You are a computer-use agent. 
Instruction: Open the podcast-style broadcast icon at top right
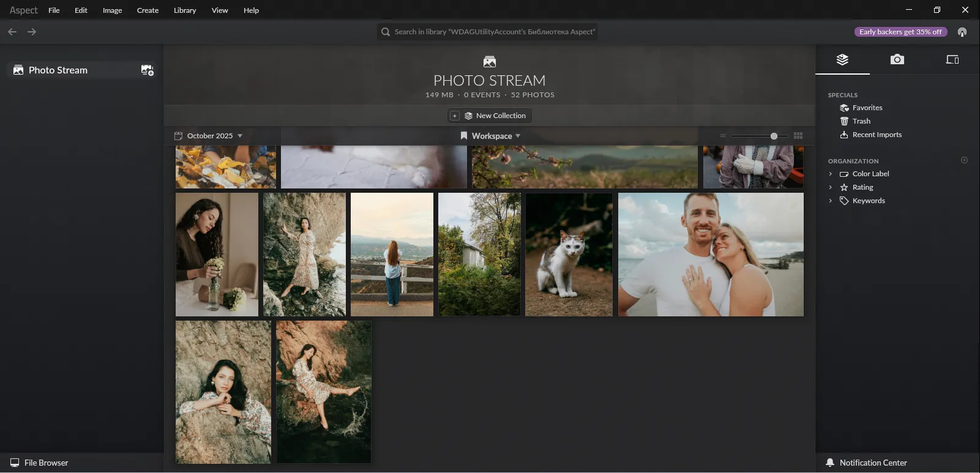pos(962,32)
